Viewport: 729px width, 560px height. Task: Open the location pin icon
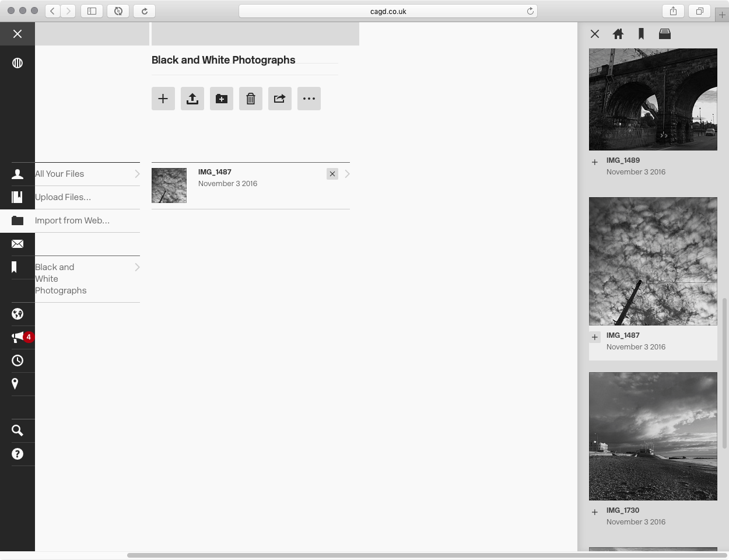tap(15, 384)
